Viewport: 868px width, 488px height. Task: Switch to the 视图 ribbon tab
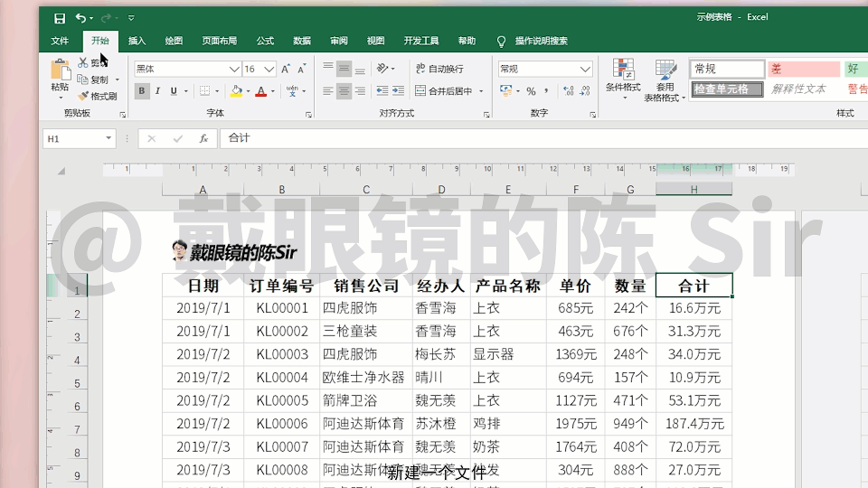click(x=375, y=41)
